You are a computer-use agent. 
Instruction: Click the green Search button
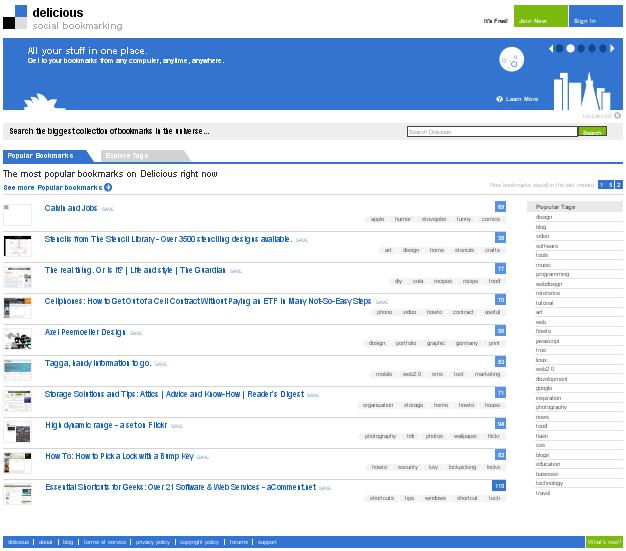pyautogui.click(x=592, y=132)
